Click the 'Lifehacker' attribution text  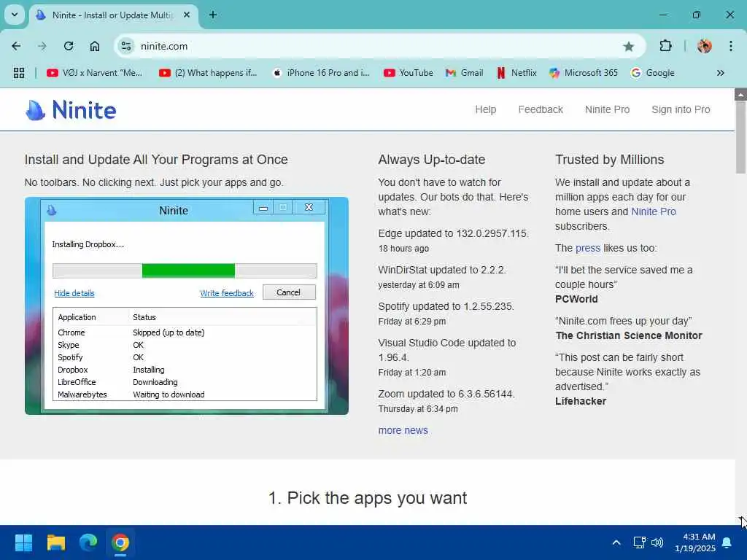point(580,402)
